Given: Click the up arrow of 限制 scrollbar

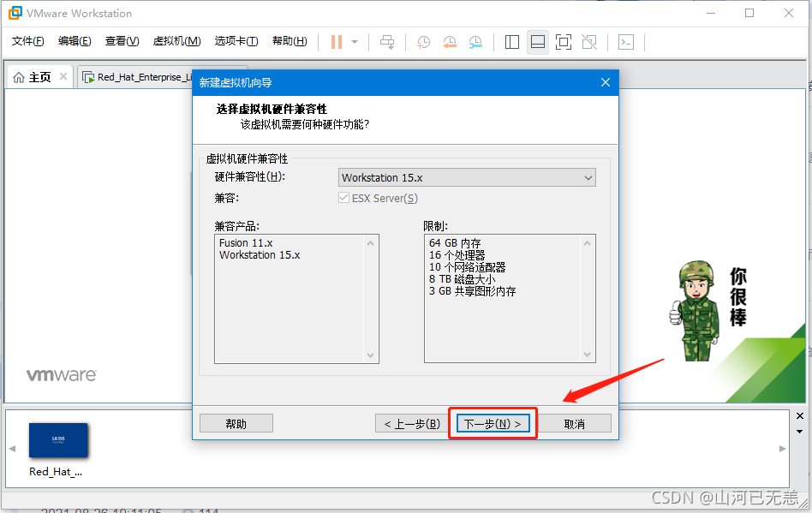Looking at the screenshot, I should (x=587, y=243).
